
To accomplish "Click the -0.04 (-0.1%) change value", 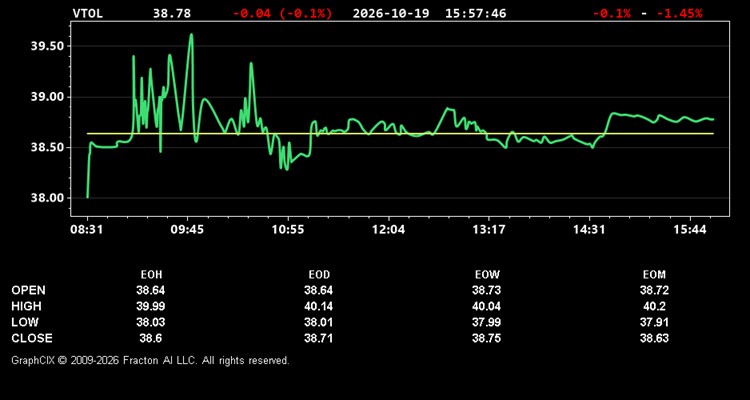I will pos(282,13).
